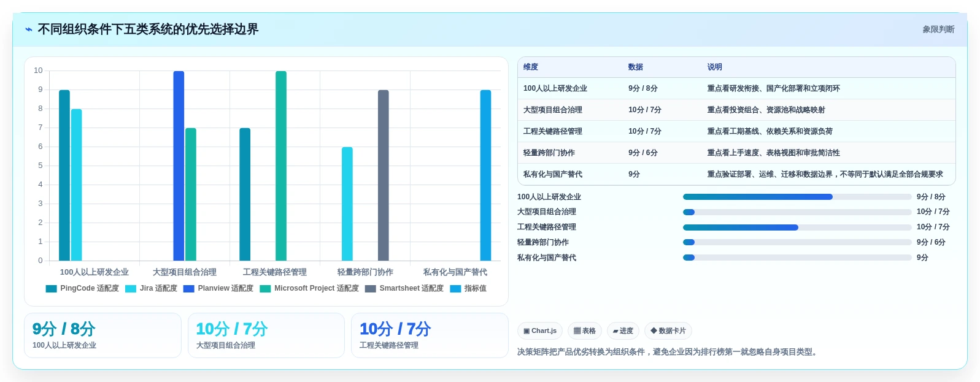Click the 进度 tag chip
980x382 pixels.
623,331
